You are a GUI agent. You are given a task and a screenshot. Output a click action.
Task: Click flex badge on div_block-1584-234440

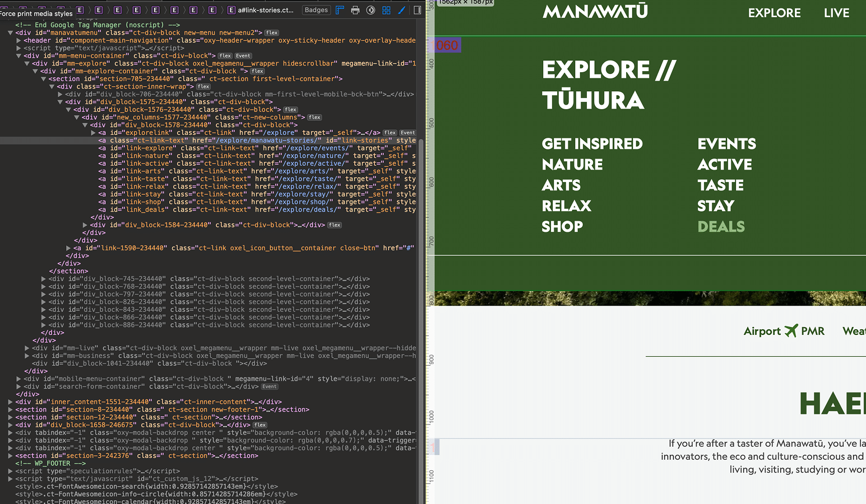[x=335, y=225]
